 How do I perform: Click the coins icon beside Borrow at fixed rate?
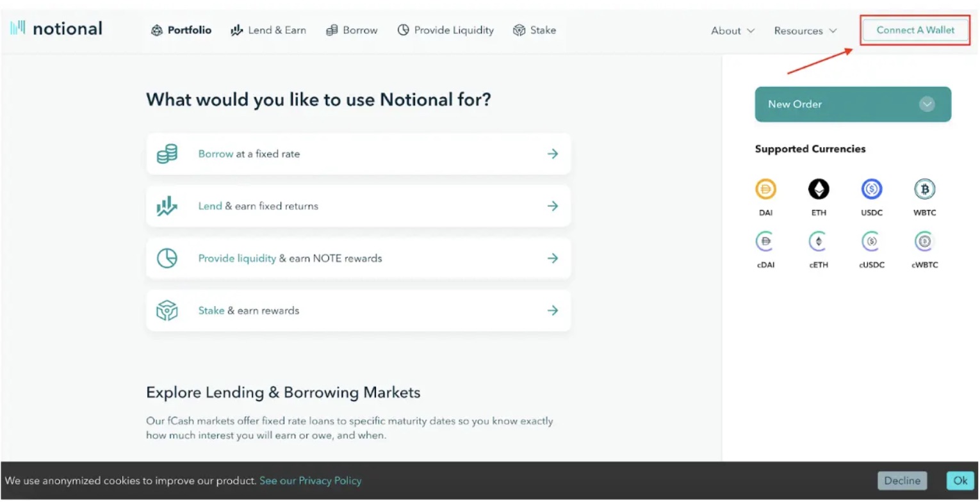(167, 154)
